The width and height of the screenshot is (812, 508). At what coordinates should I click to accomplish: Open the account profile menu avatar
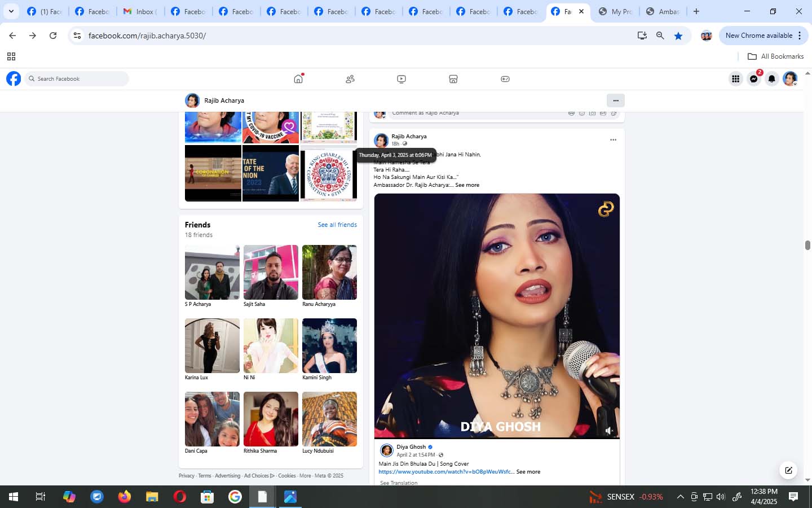790,79
